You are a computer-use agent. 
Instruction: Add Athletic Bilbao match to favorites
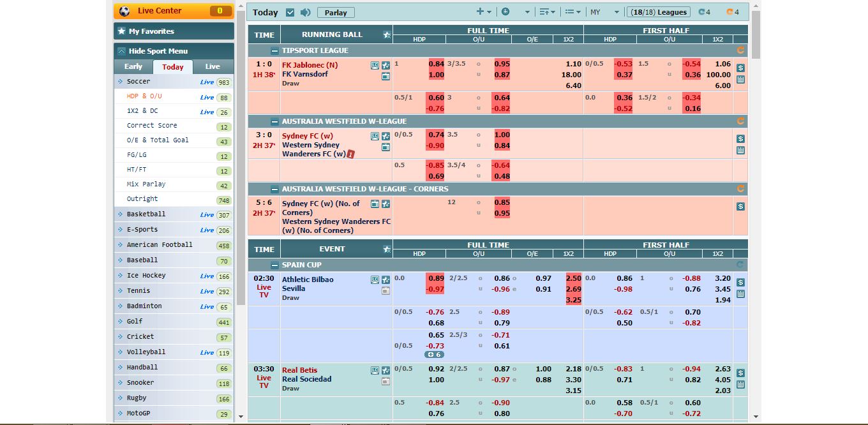[x=385, y=280]
